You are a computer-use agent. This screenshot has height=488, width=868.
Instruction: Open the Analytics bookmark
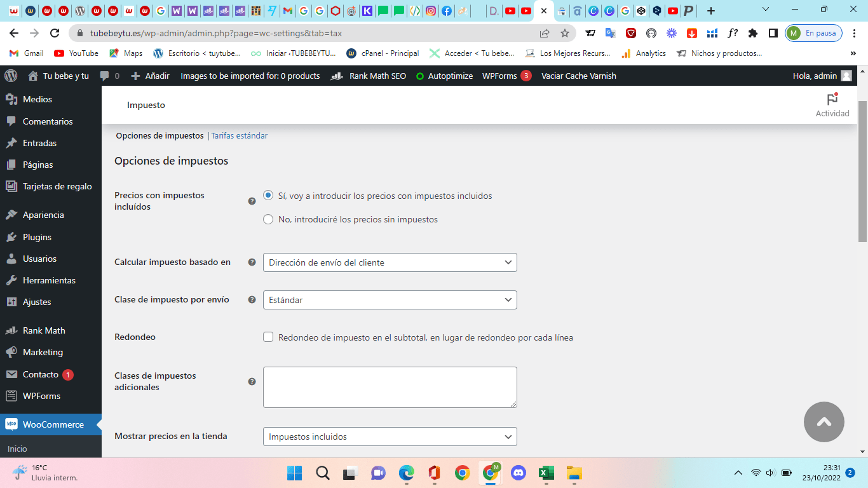(x=644, y=53)
